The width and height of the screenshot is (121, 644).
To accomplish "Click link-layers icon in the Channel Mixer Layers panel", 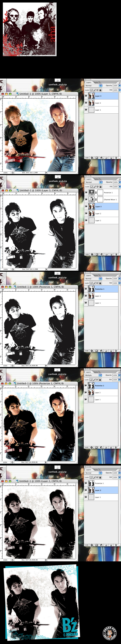I will coord(87,255).
